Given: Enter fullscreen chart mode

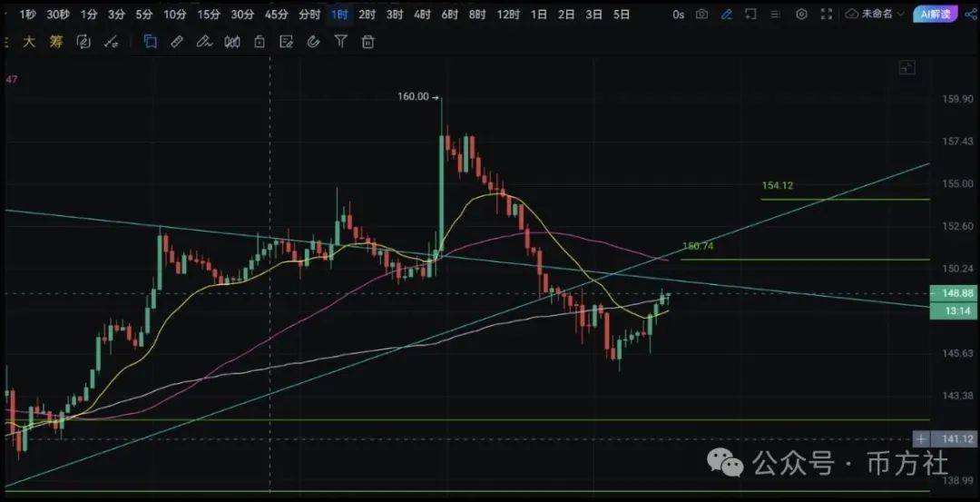Looking at the screenshot, I should pos(826,15).
